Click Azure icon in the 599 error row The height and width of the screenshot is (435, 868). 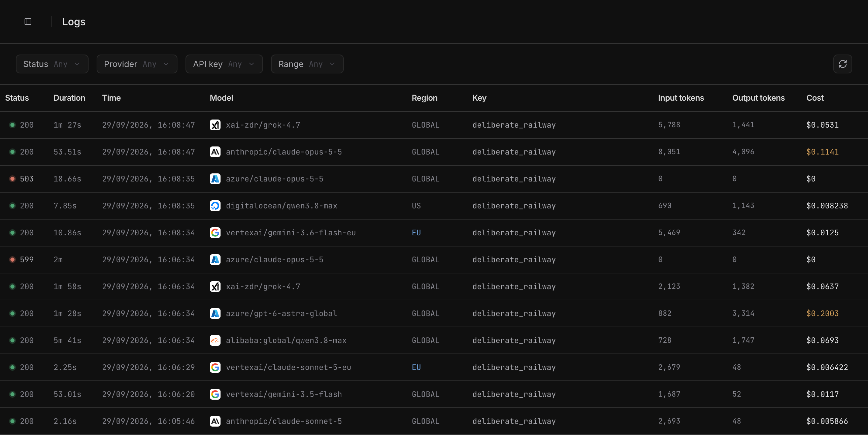click(215, 260)
